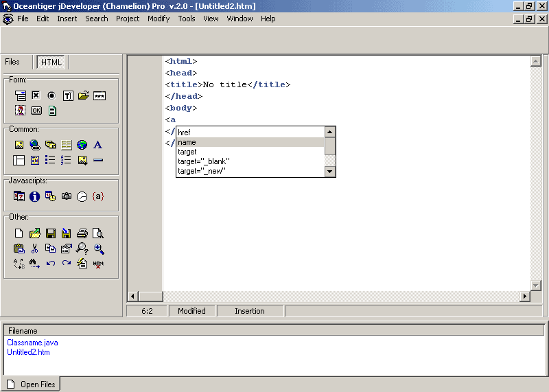Insert the clock Javascript
The image size is (549, 392).
pyautogui.click(x=82, y=196)
